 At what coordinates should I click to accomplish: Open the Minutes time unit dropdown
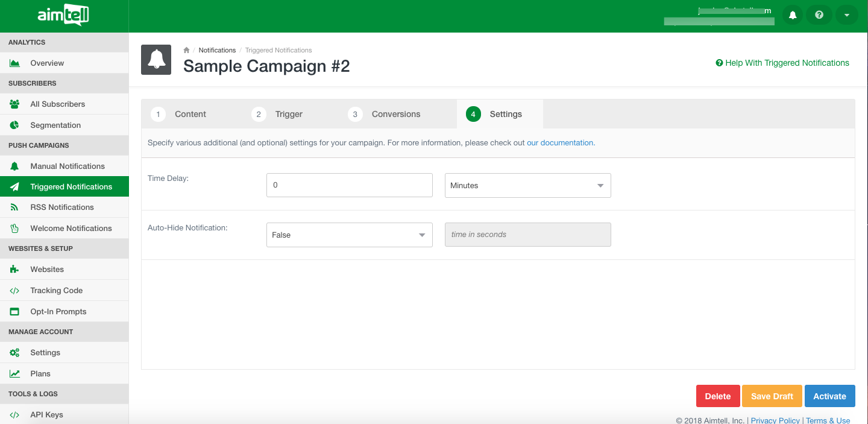(527, 186)
